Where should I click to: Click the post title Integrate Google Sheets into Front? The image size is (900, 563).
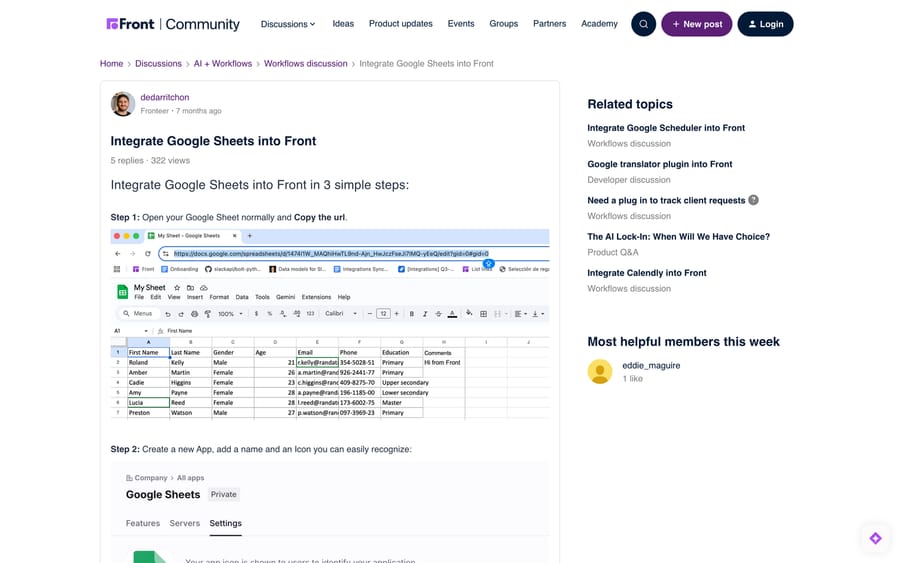point(213,141)
